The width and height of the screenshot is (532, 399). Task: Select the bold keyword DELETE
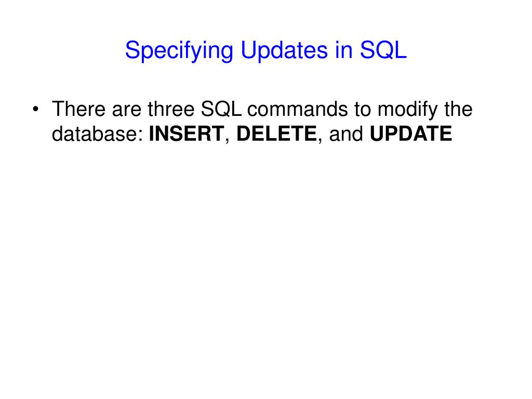(x=276, y=134)
